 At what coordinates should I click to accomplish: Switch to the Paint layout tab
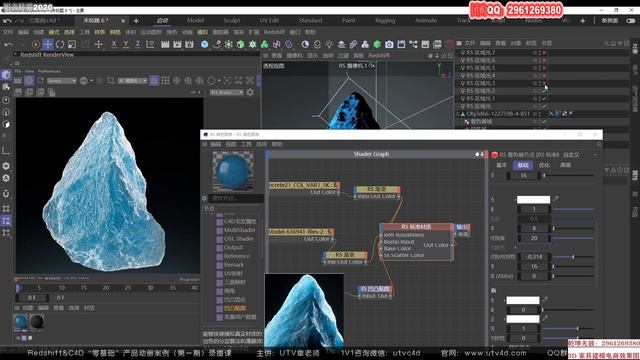[349, 20]
